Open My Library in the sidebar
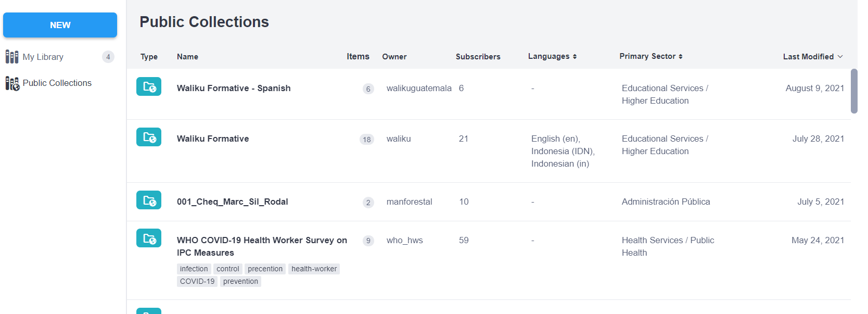This screenshot has height=314, width=868. 43,57
